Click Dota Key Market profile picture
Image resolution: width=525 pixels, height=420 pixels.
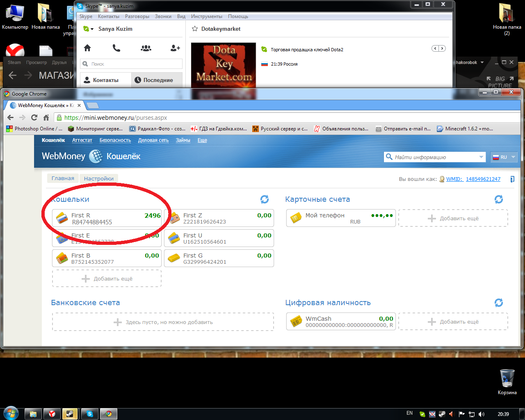point(223,66)
